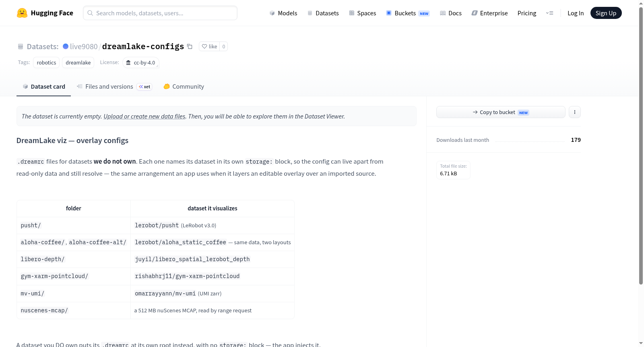This screenshot has height=347, width=644.
Task: Click the folder column header
Action: point(74,208)
